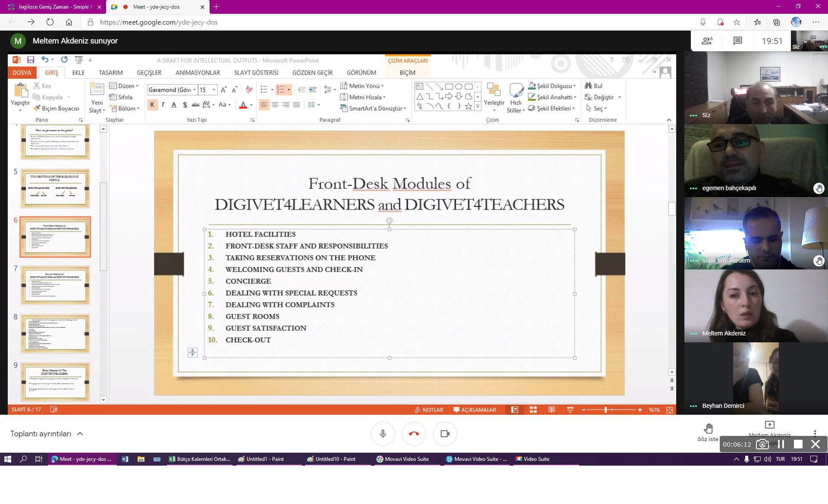The height and width of the screenshot is (504, 828).
Task: Click the Söz iste raise hand icon
Action: click(x=708, y=429)
